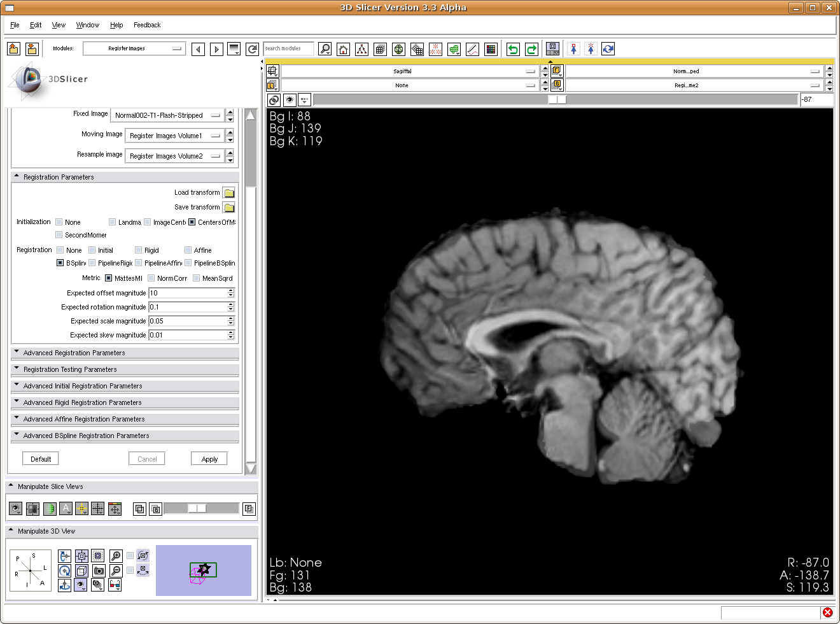Expand Advanced BSpline Registration Parameters section
Image resolution: width=840 pixels, height=624 pixels.
pyautogui.click(x=86, y=436)
